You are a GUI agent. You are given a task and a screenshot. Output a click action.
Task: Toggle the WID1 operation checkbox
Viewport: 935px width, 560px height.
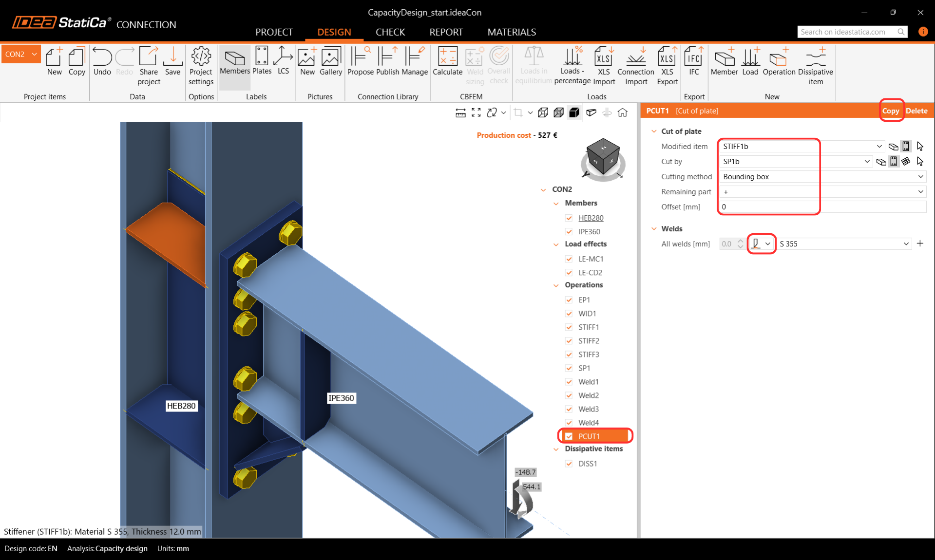click(x=569, y=313)
